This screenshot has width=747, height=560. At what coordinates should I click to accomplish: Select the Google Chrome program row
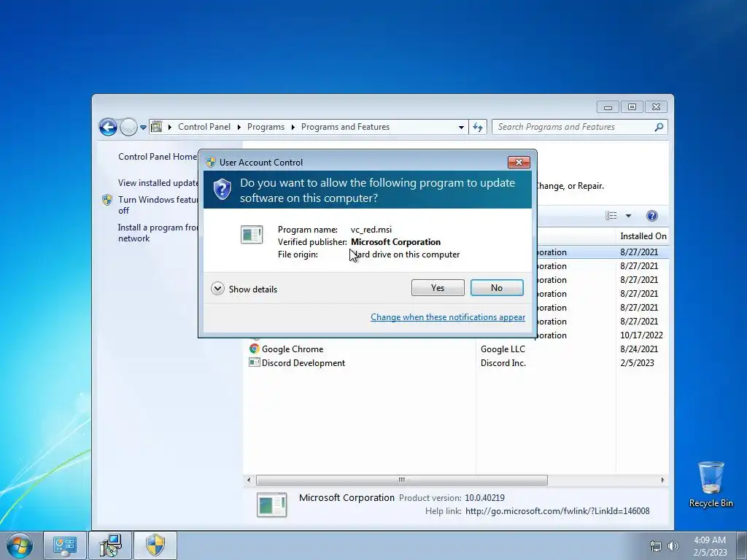tap(456, 349)
